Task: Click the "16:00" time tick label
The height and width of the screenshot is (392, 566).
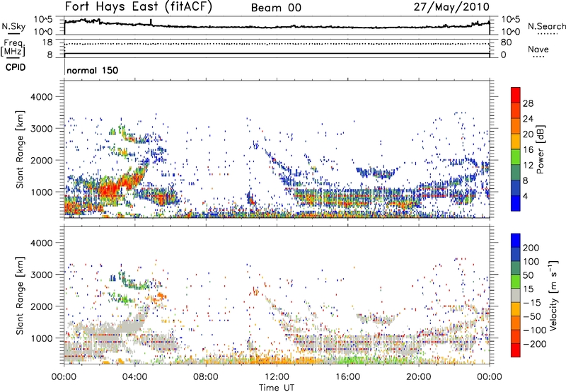Action: coord(347,377)
